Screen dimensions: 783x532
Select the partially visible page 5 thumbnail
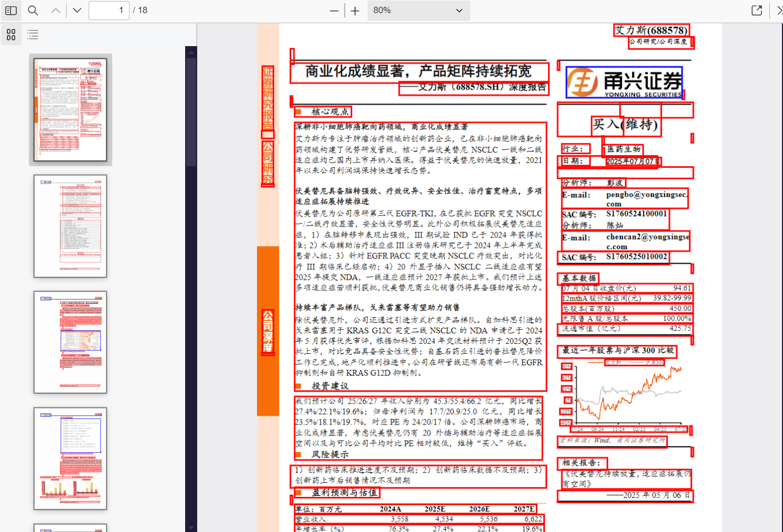coord(70,528)
